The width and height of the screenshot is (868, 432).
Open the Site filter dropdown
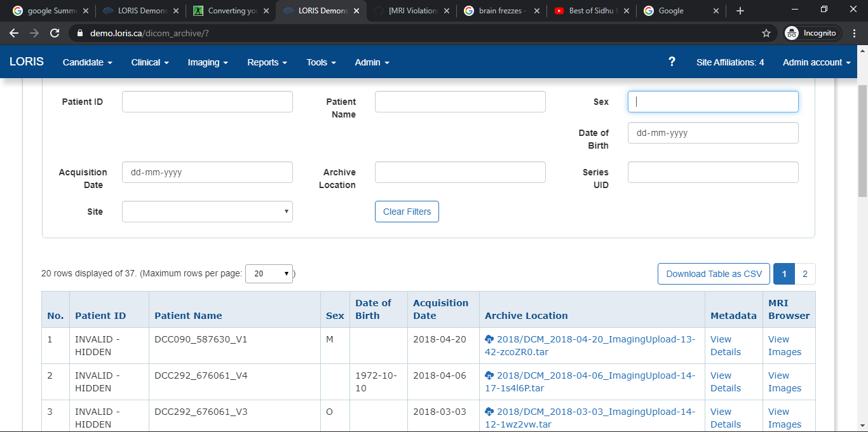207,211
